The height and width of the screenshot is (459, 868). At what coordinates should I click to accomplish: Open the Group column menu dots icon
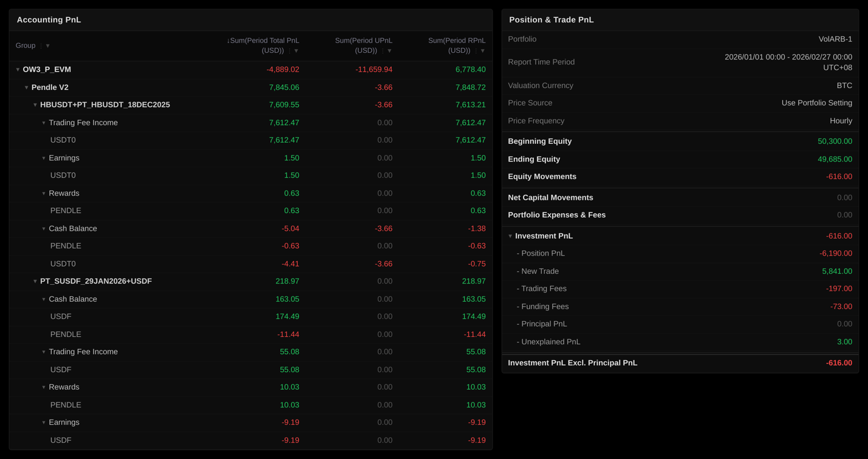click(x=41, y=46)
